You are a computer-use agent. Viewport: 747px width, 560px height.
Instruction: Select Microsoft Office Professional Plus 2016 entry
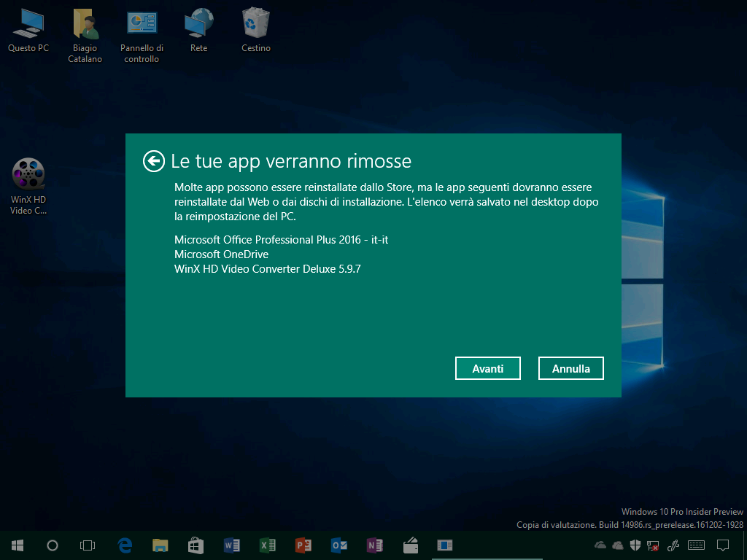[281, 239]
